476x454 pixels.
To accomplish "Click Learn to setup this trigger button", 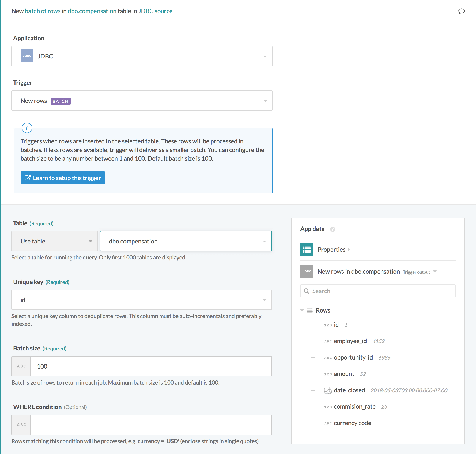I will tap(63, 178).
